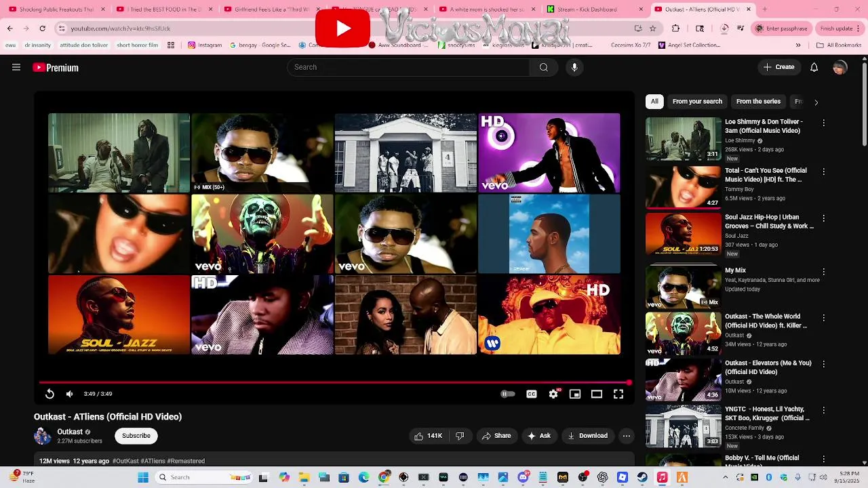
Task: Open the notifications bell
Action: click(814, 67)
